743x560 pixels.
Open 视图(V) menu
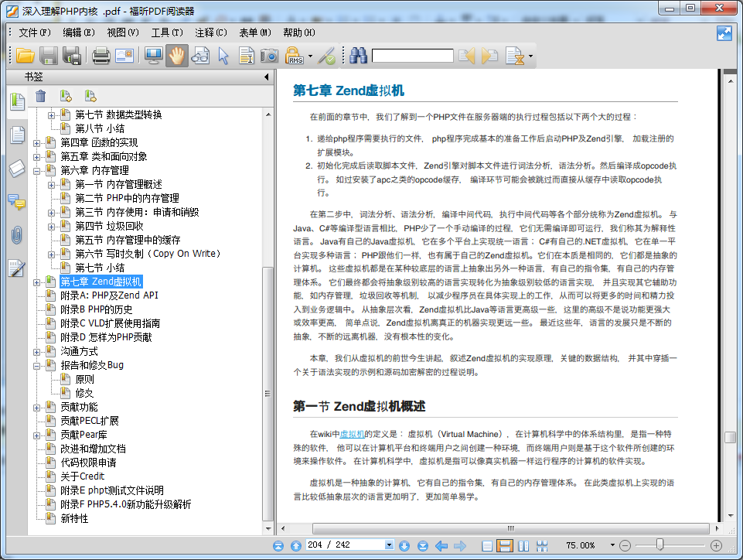[123, 32]
